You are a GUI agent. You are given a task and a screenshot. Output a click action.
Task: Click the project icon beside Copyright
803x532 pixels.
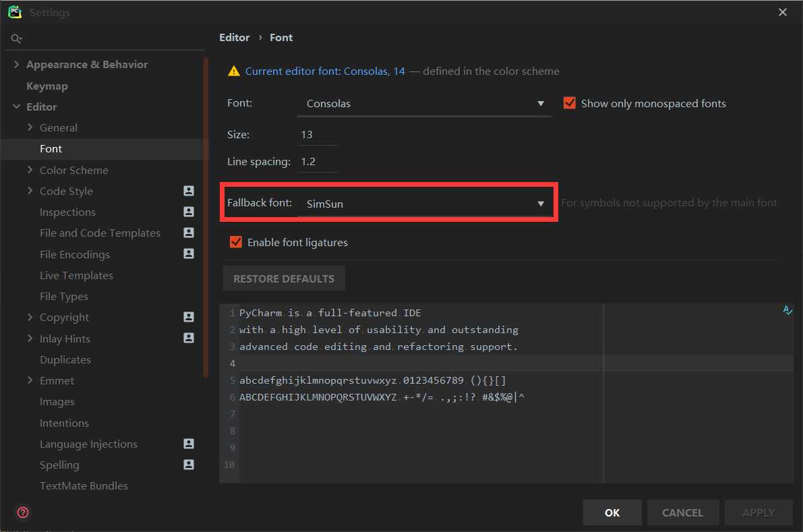click(189, 317)
